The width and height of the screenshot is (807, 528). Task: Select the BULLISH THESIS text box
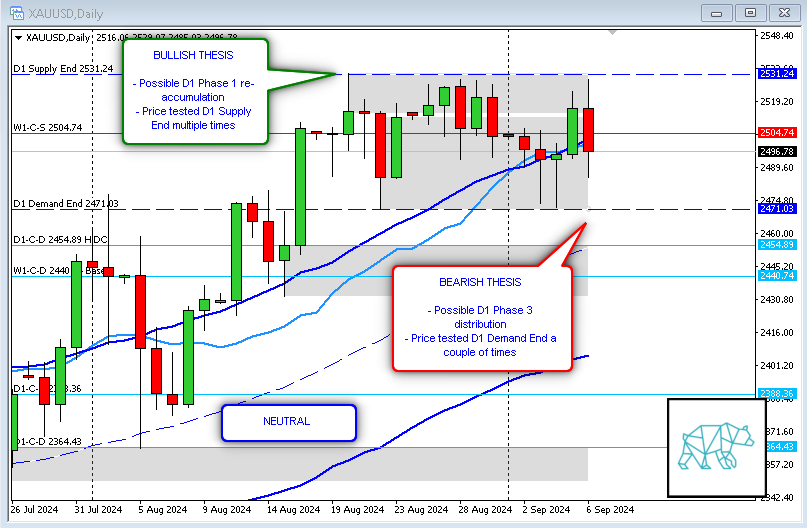pos(196,92)
